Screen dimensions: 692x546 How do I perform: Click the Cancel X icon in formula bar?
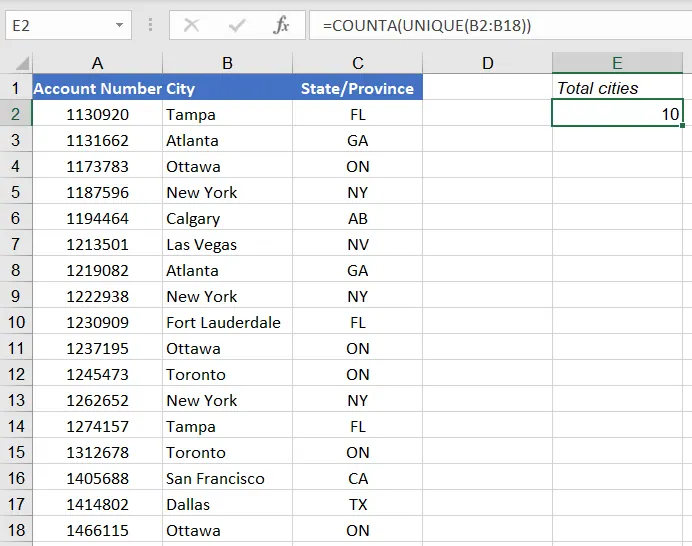pyautogui.click(x=192, y=25)
